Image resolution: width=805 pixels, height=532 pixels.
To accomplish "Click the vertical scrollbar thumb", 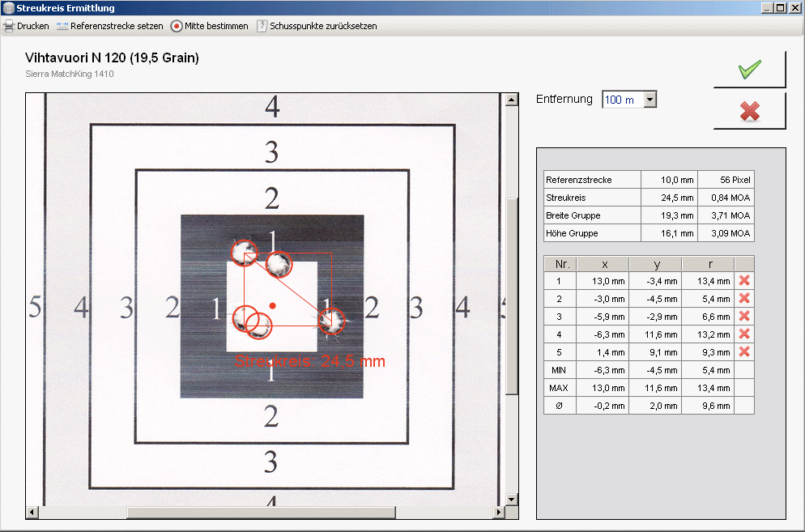I will pyautogui.click(x=511, y=296).
